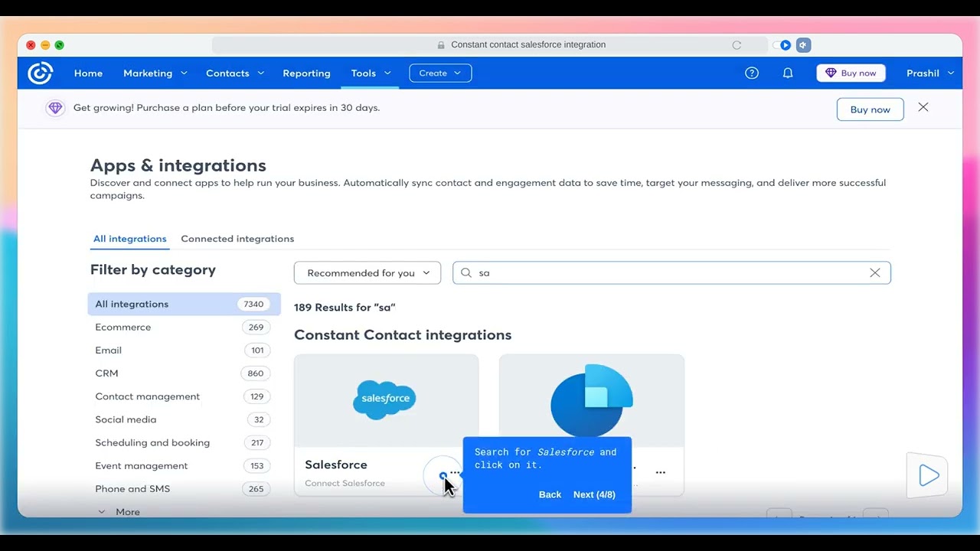The width and height of the screenshot is (980, 551).
Task: Click the lock icon in the address bar
Action: point(441,45)
